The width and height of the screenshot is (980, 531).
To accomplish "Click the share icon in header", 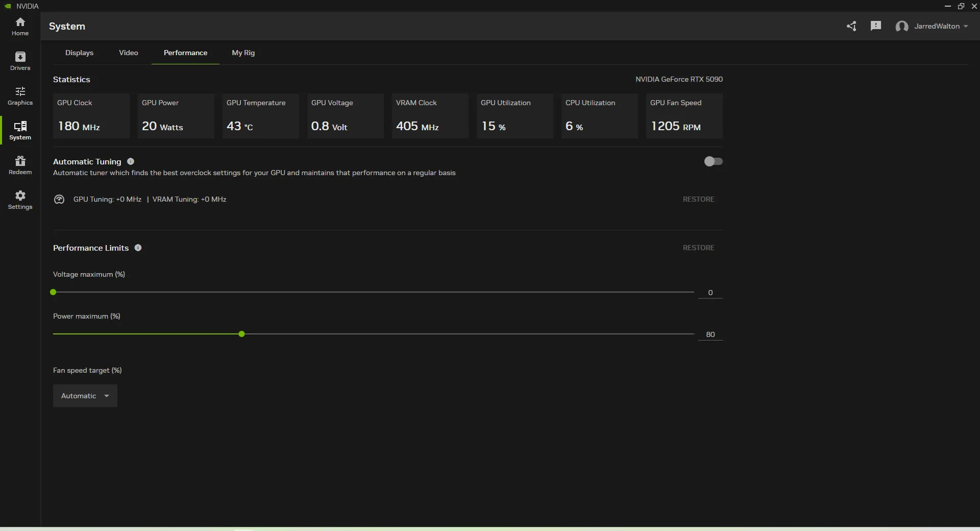I will pos(851,26).
